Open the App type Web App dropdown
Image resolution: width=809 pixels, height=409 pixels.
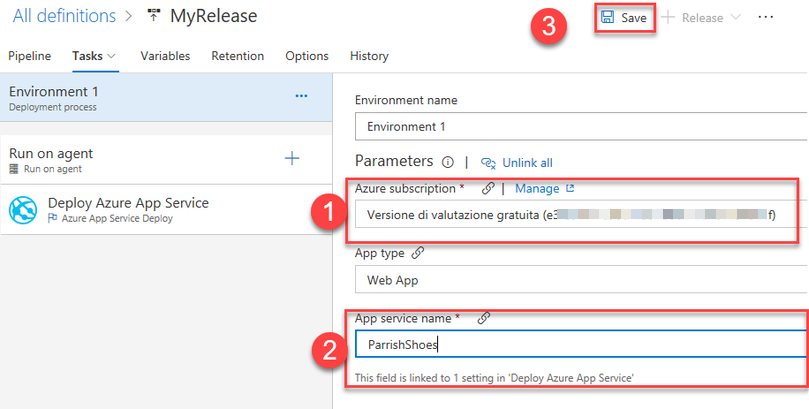click(x=580, y=280)
